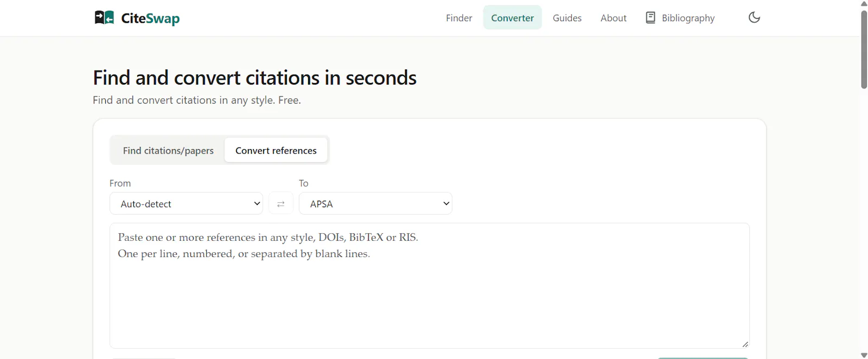Switch to the Convert references tab
This screenshot has width=868, height=359.
276,150
